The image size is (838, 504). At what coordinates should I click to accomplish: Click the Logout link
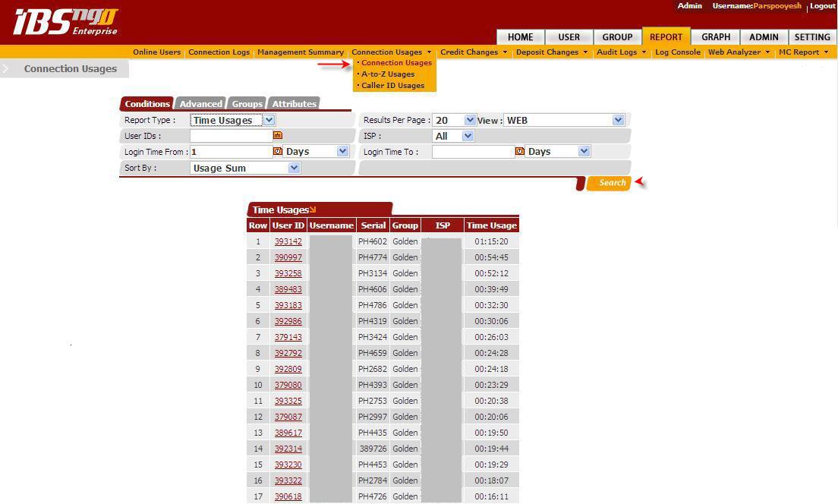click(822, 6)
